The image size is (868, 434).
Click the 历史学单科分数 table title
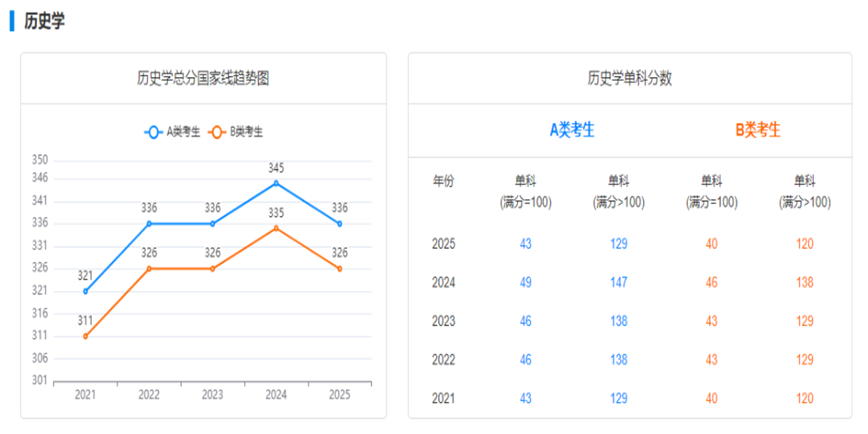click(629, 78)
